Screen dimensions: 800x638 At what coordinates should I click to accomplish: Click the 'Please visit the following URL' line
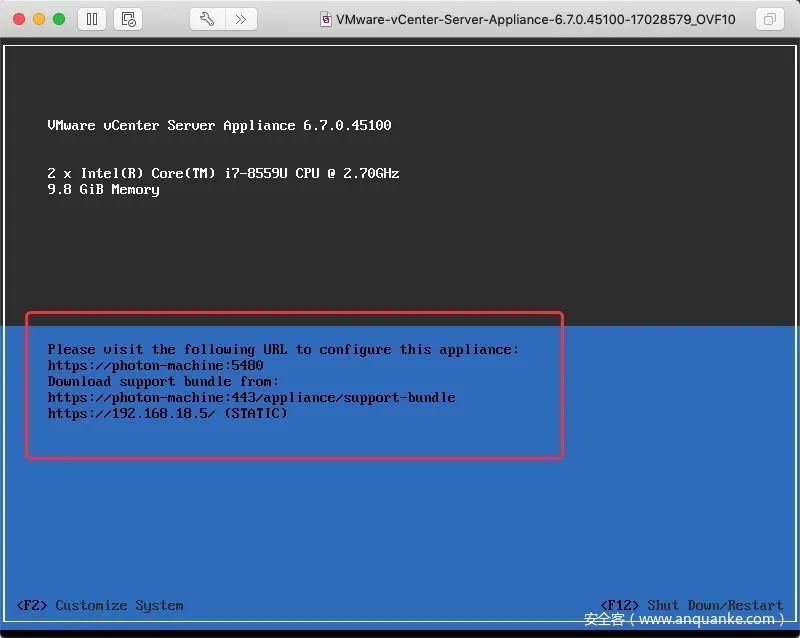[283, 350]
